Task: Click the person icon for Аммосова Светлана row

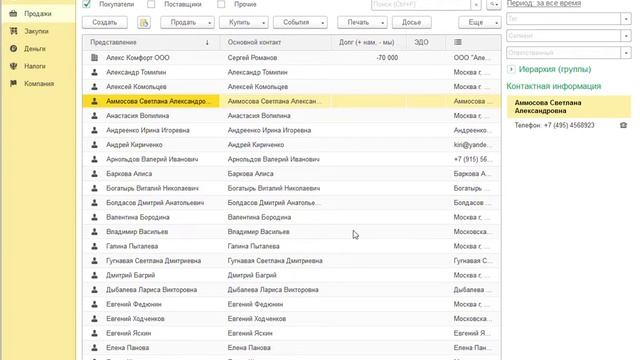Action: (x=95, y=101)
